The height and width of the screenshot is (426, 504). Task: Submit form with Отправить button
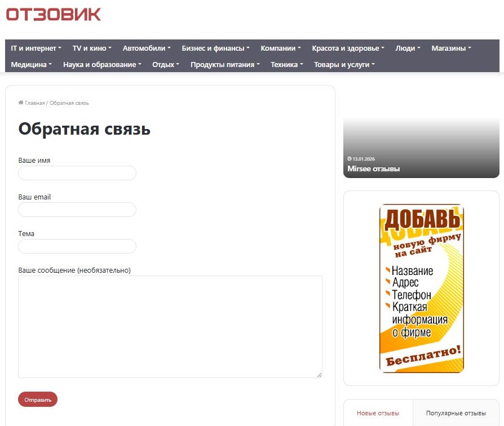coord(38,400)
